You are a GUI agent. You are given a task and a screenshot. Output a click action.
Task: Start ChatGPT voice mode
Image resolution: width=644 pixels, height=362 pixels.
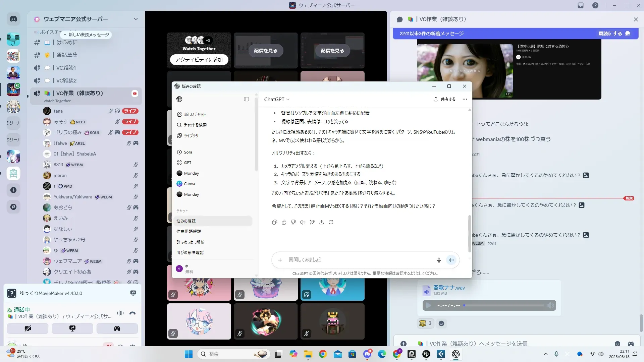tap(451, 260)
